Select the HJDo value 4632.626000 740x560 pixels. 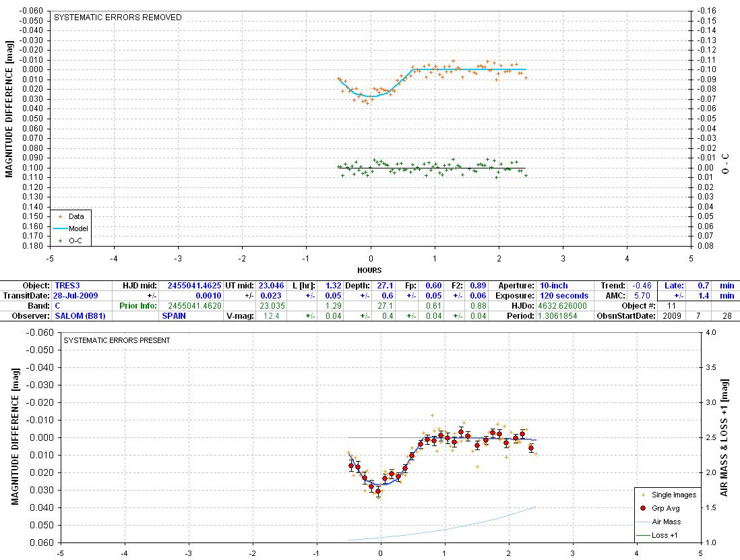(553, 305)
